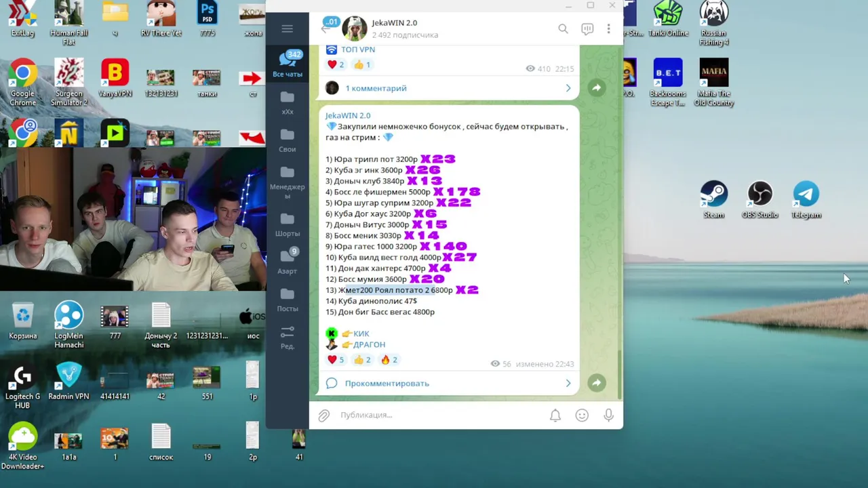The width and height of the screenshot is (868, 488).
Task: Open the channel discussion comments icon
Action: [587, 28]
